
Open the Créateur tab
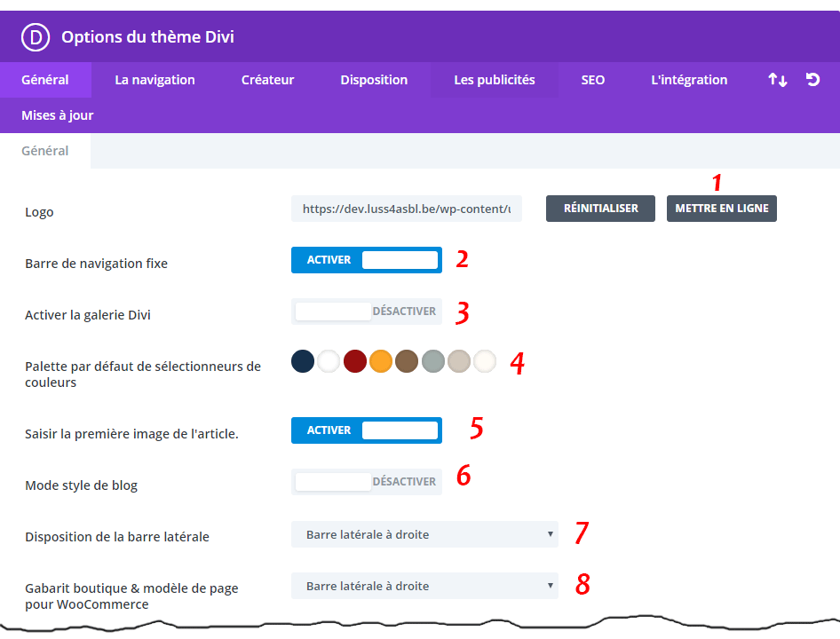click(267, 80)
